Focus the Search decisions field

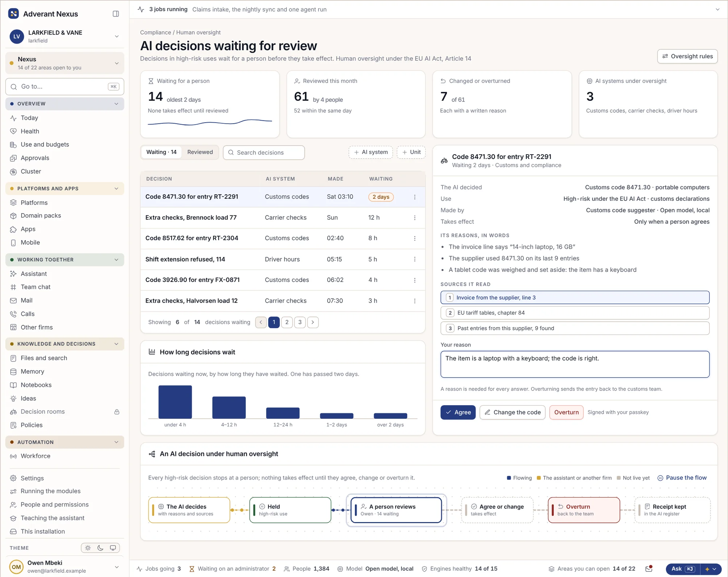[264, 153]
